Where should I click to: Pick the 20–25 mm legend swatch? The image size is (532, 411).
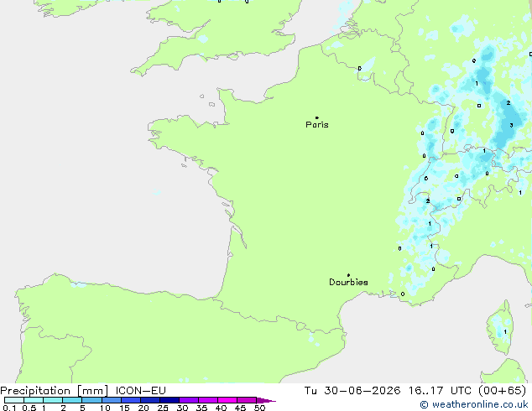pos(150,400)
